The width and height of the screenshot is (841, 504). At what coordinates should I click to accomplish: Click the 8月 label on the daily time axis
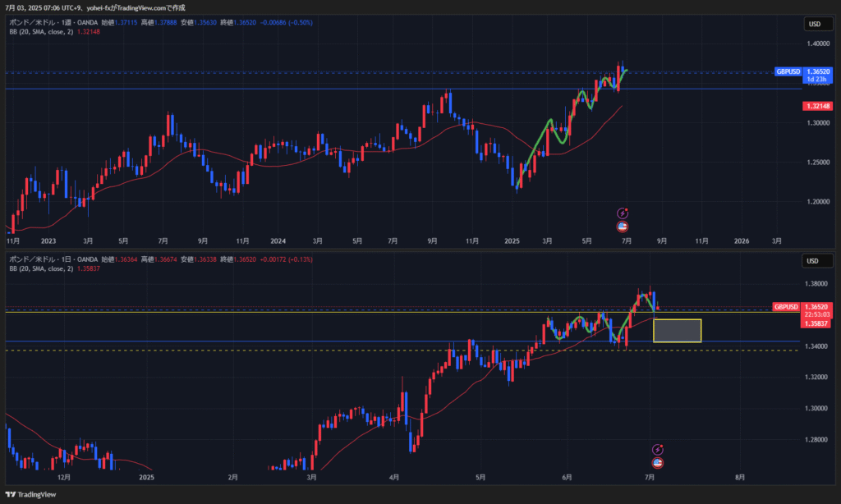coord(740,477)
